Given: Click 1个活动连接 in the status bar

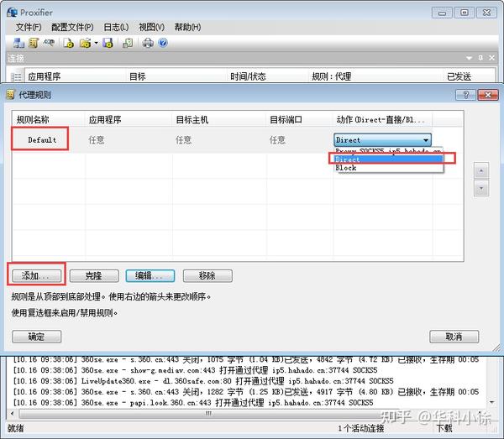Looking at the screenshot, I should pyautogui.click(x=361, y=428).
